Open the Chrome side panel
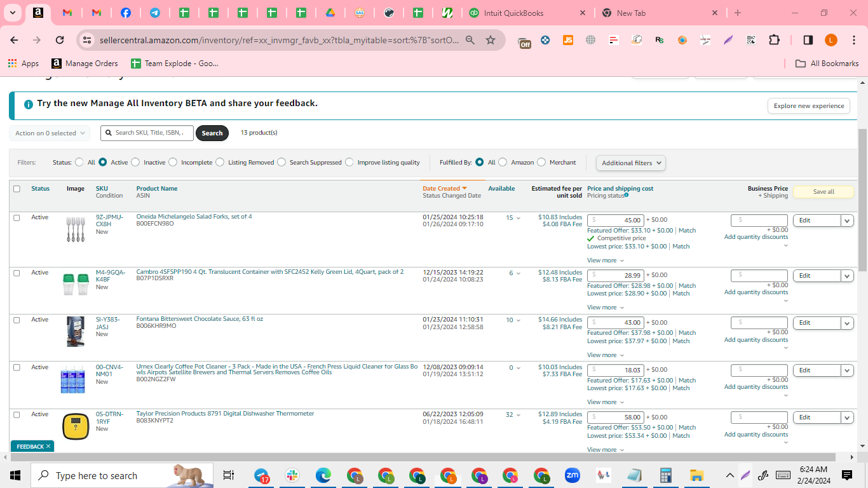Viewport: 868px width, 488px height. pos(808,40)
